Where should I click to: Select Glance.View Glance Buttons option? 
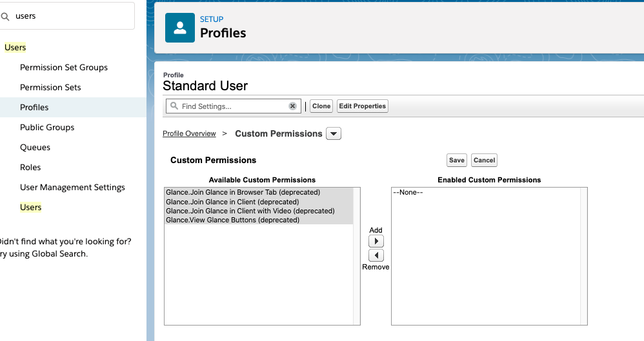point(232,220)
